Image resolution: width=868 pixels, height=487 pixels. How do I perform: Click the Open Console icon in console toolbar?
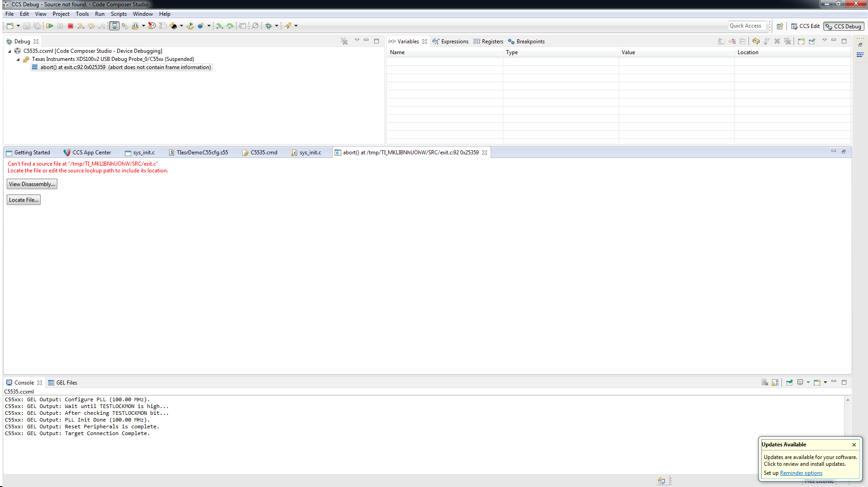(x=817, y=382)
